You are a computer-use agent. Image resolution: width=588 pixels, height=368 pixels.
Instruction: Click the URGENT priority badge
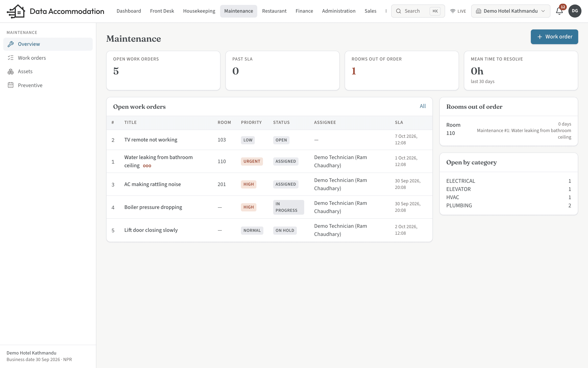click(x=252, y=161)
